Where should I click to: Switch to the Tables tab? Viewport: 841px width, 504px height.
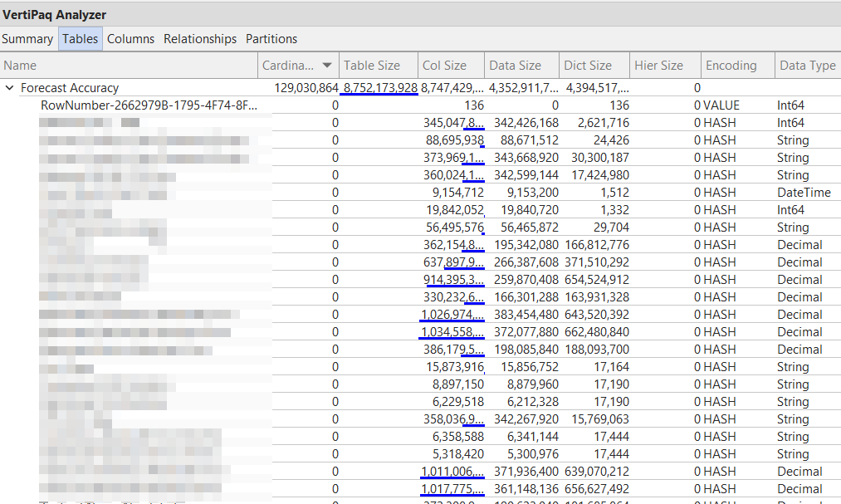pos(80,38)
